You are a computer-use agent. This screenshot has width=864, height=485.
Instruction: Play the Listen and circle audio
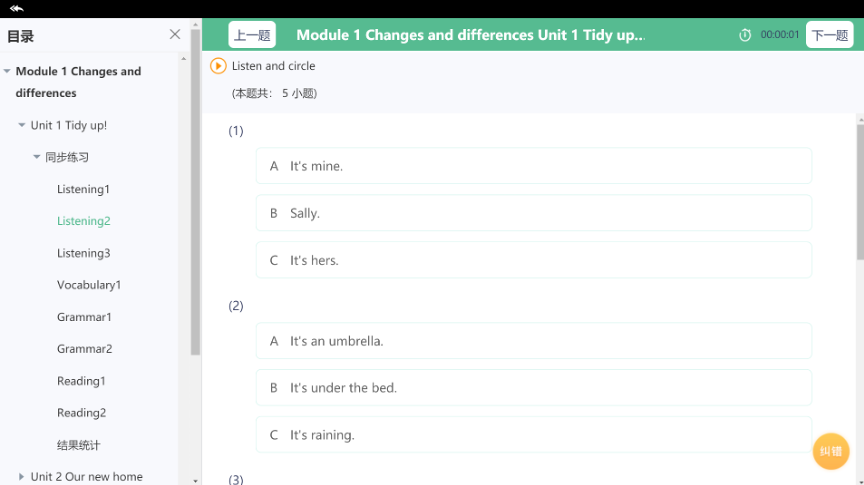click(x=218, y=66)
